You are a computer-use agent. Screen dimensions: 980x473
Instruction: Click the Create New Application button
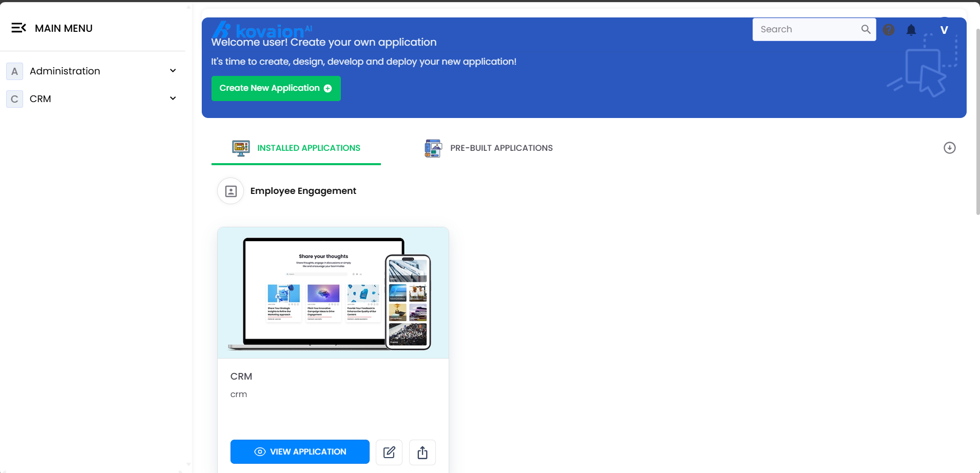pyautogui.click(x=276, y=88)
